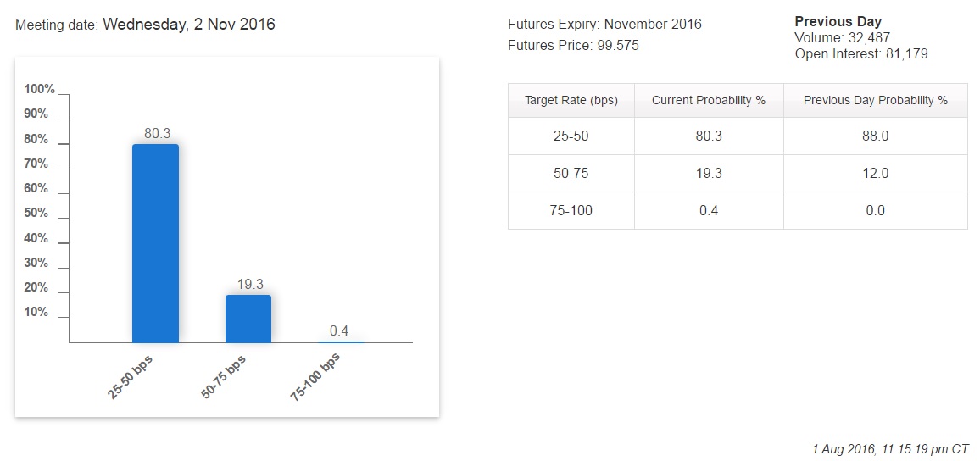980x461 pixels.
Task: Select the Target Rate (bps) column header
Action: pos(571,100)
